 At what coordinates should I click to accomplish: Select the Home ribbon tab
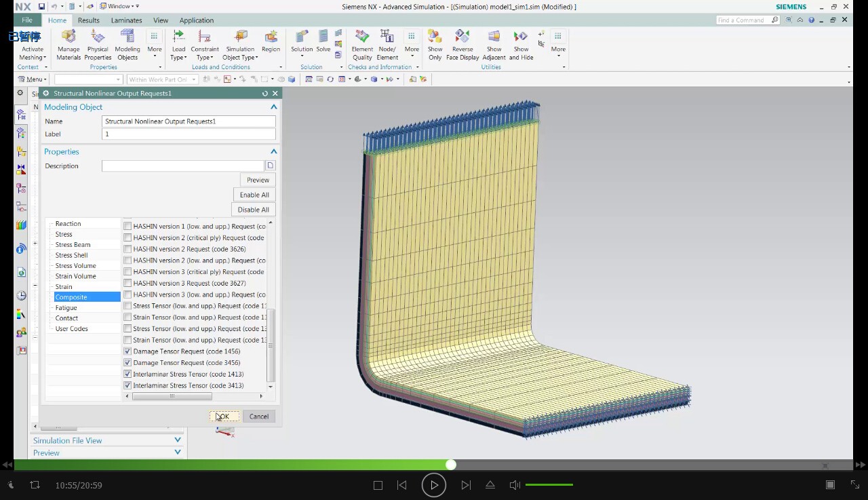pyautogui.click(x=57, y=20)
